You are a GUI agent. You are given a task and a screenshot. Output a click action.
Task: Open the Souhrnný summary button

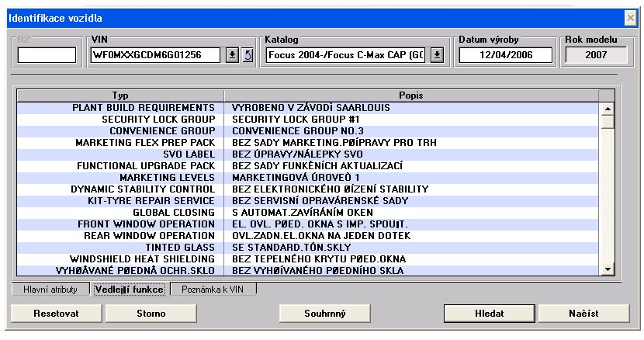click(x=325, y=313)
